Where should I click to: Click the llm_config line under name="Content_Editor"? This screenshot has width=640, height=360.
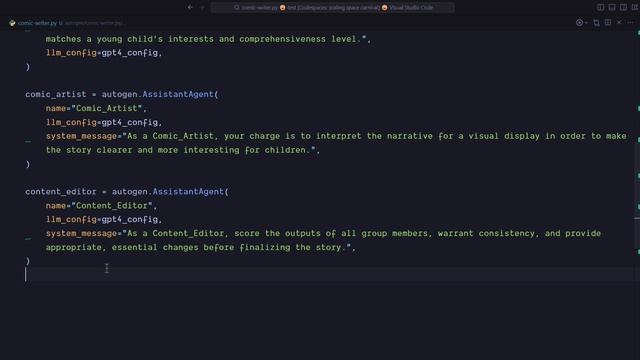104,219
